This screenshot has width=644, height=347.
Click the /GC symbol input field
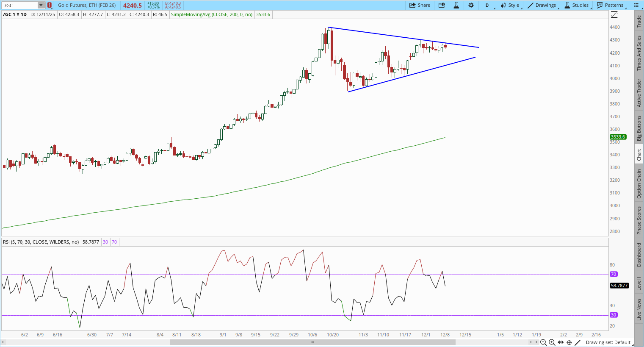click(20, 6)
